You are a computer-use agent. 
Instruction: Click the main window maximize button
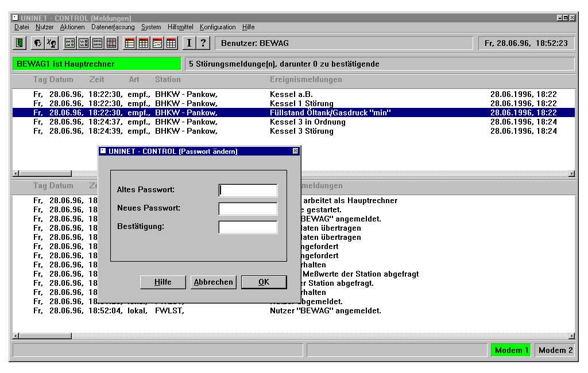(x=566, y=18)
